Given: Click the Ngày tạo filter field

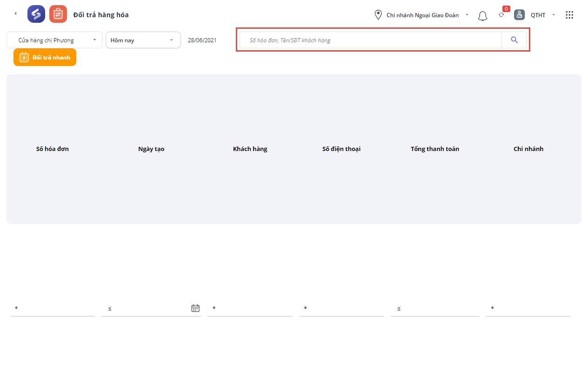Looking at the screenshot, I should (x=151, y=309).
